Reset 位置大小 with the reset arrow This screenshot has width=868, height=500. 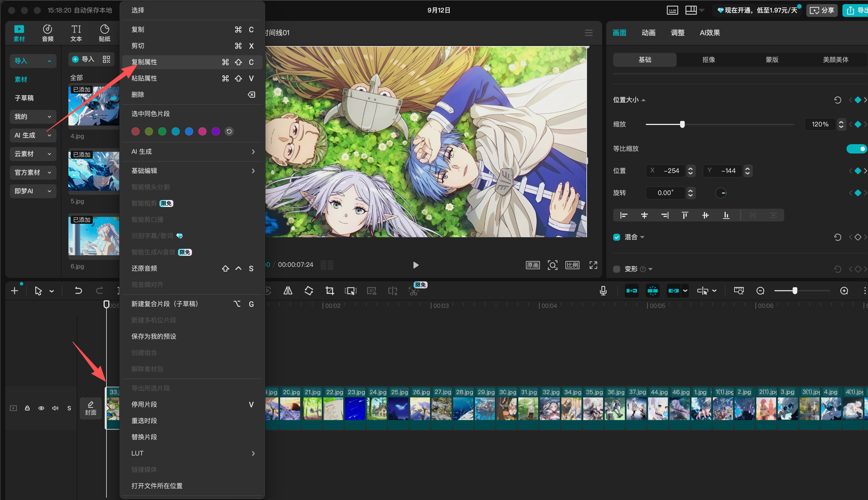click(838, 100)
